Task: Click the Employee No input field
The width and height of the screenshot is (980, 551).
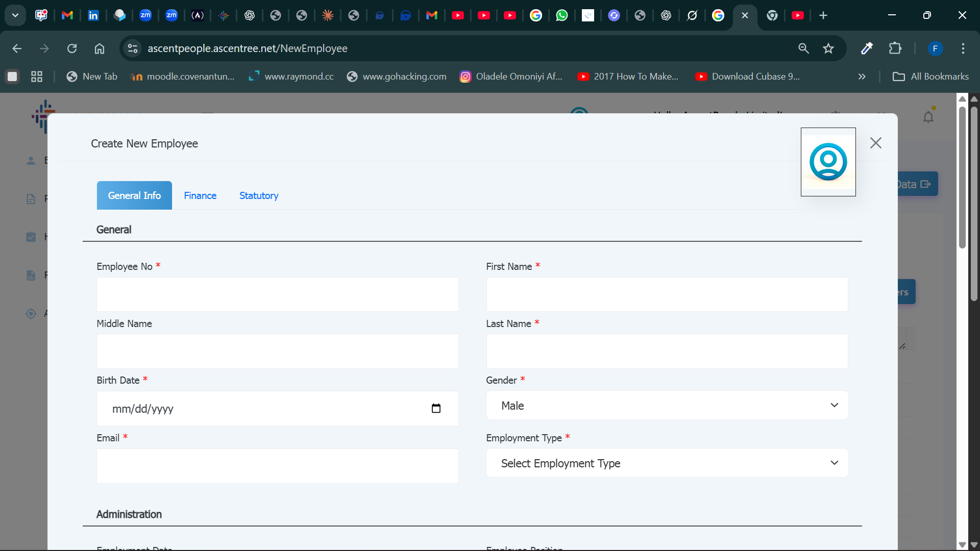Action: tap(277, 294)
